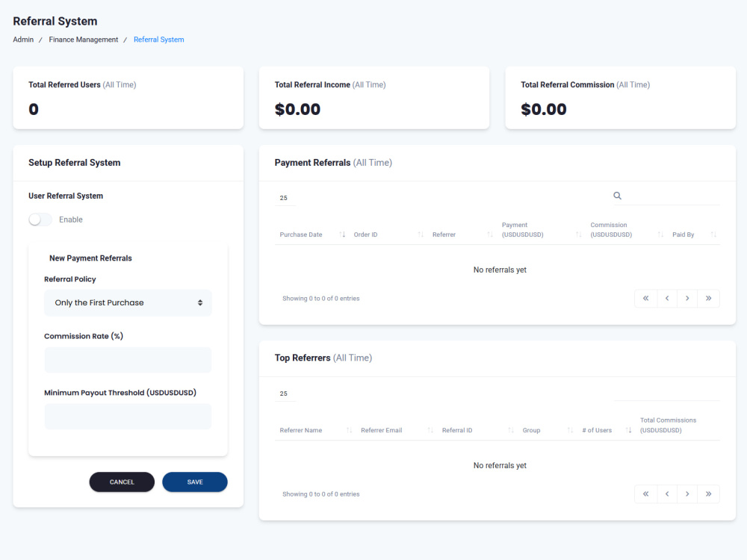Click the Total Commissions (USDUSDUSD) column header
The height and width of the screenshot is (560, 747).
(678, 426)
